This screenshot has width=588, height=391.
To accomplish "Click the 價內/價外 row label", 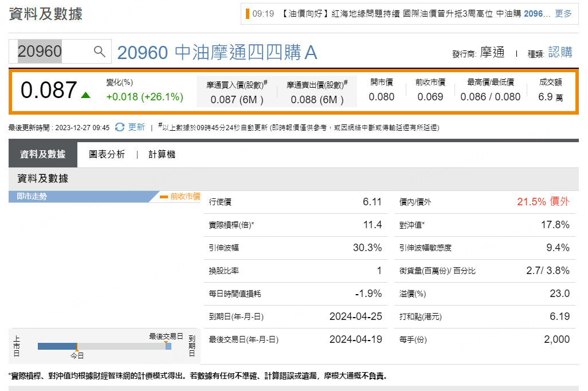I will point(415,202).
